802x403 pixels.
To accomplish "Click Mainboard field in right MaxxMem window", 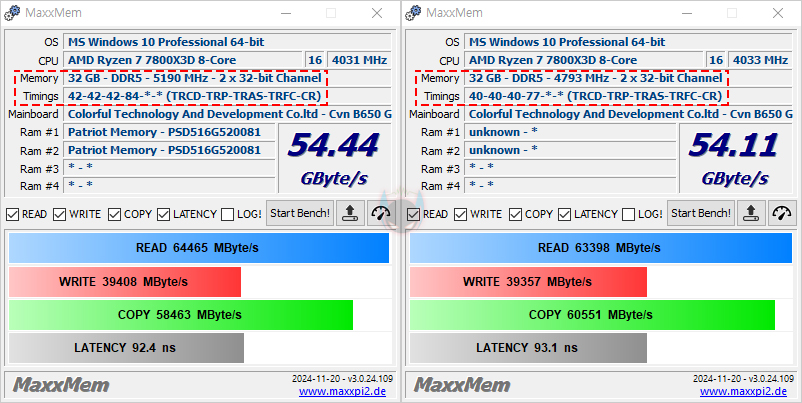I will [628, 114].
